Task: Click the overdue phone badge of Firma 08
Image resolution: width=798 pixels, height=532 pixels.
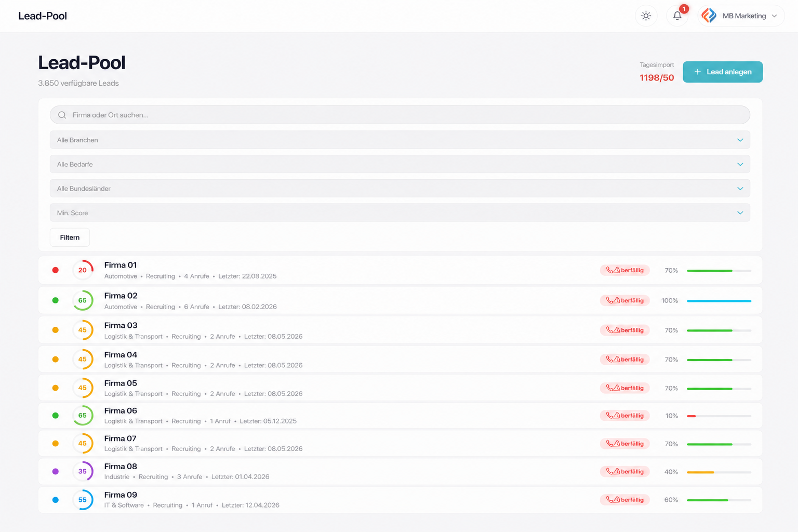Action: (624, 472)
